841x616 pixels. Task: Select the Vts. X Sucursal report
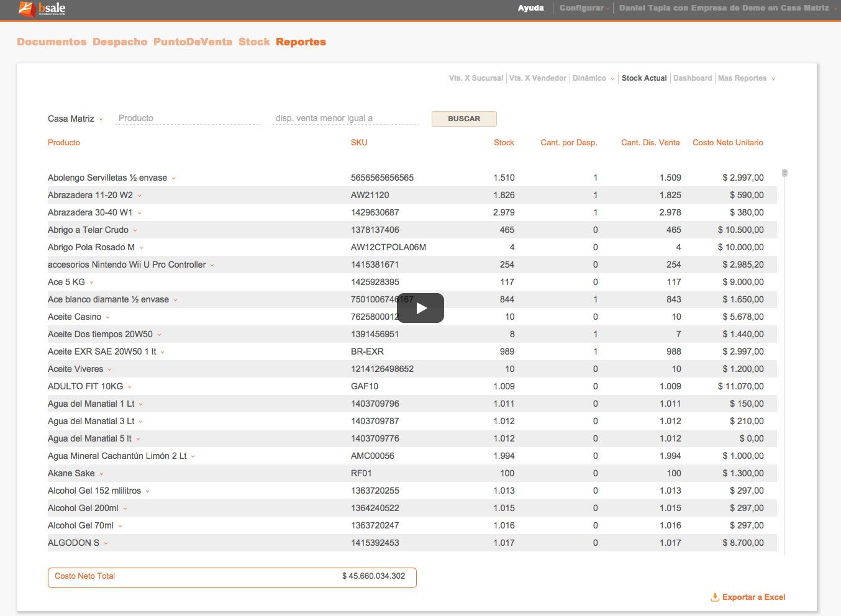click(x=476, y=78)
